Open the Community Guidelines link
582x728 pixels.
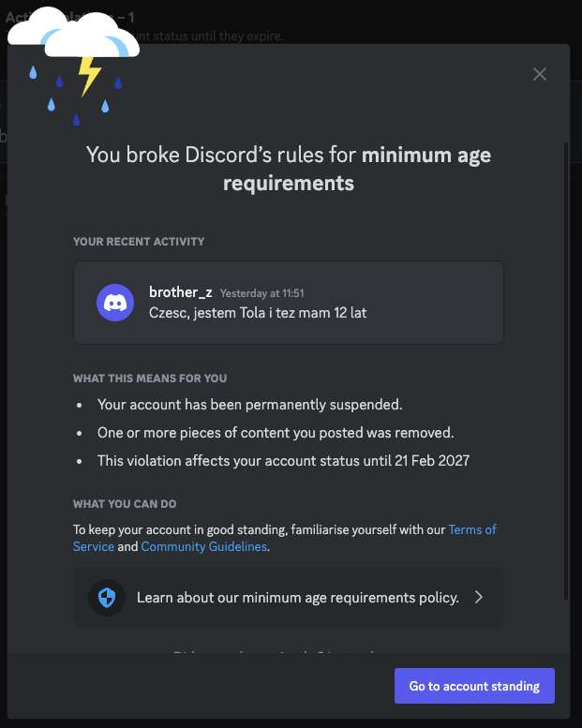(x=203, y=546)
